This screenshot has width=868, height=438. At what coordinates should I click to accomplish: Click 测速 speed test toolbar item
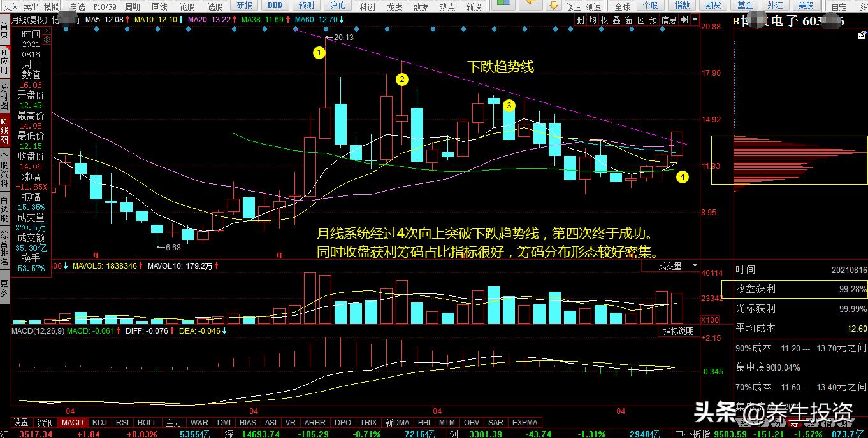click(x=593, y=6)
